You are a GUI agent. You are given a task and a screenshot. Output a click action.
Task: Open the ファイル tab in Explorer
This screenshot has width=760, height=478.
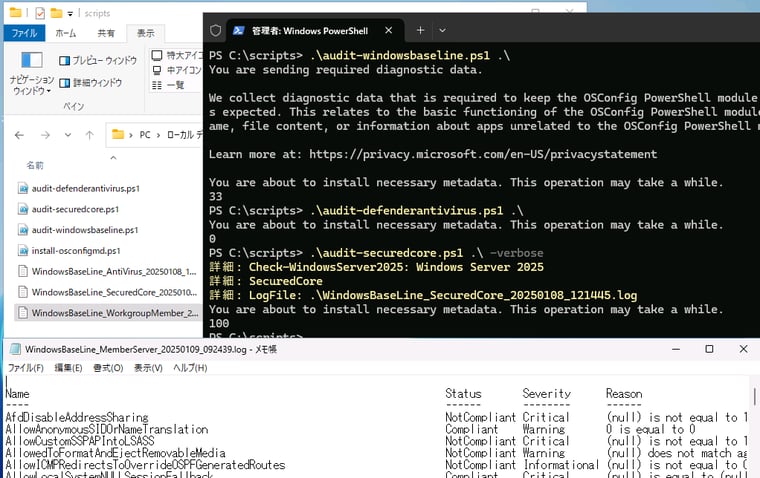(24, 33)
